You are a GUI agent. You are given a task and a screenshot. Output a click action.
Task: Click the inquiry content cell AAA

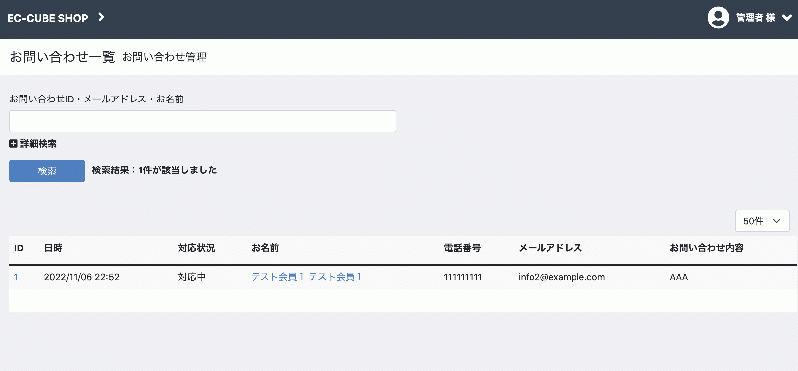pos(679,277)
